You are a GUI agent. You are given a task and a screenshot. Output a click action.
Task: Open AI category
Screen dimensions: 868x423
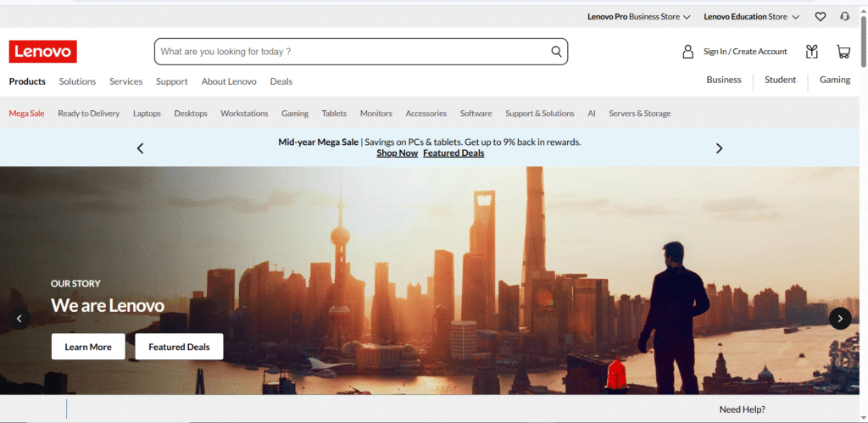[591, 114]
